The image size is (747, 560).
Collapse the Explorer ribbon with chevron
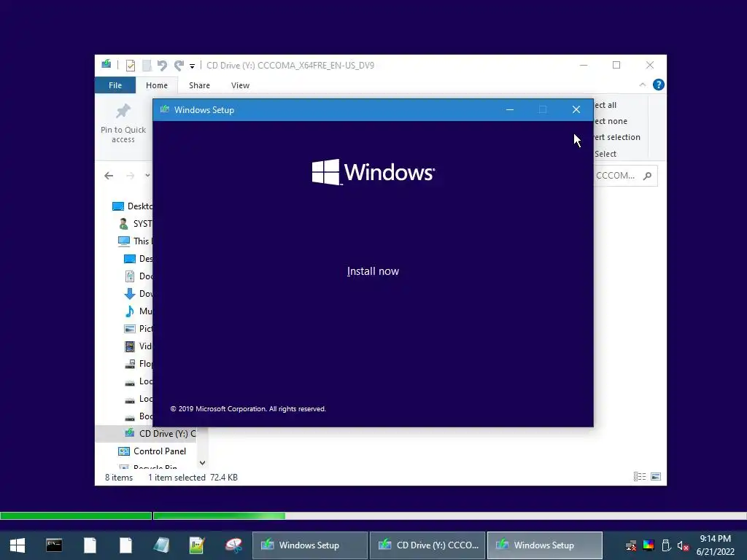(x=642, y=85)
